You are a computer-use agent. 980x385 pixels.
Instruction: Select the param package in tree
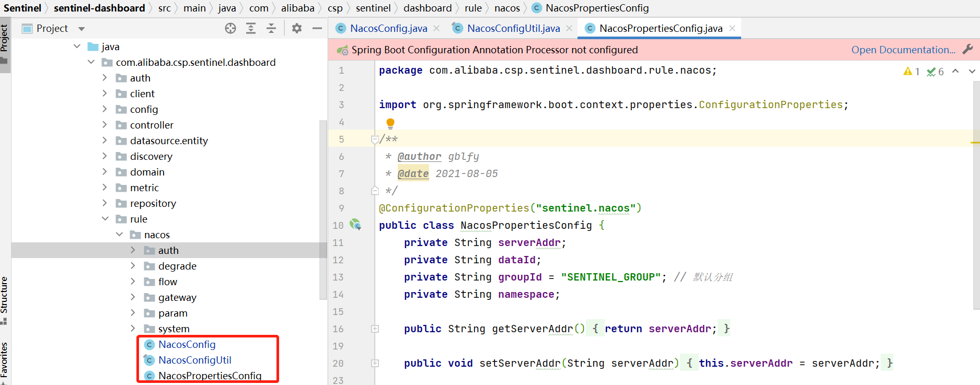[172, 313]
